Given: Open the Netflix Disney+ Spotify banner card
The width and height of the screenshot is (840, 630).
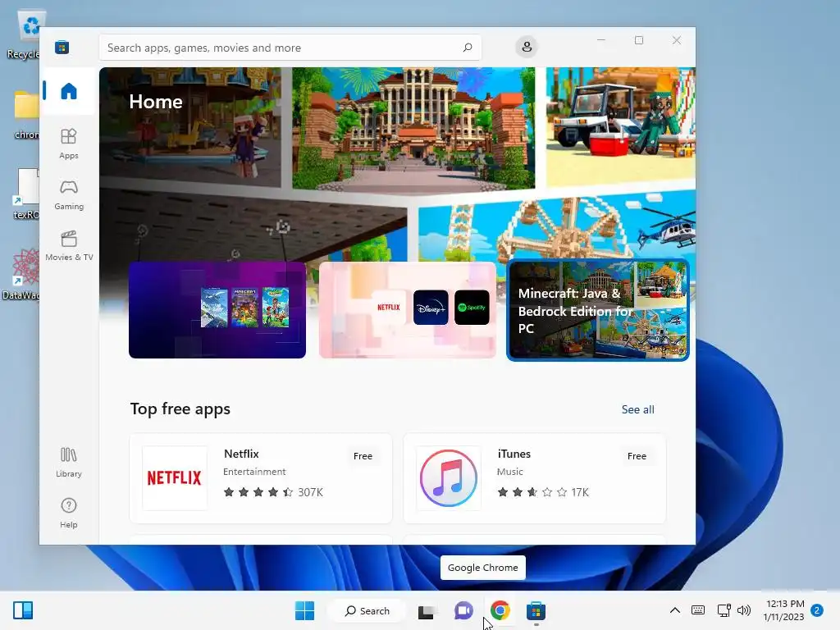Looking at the screenshot, I should 407,309.
